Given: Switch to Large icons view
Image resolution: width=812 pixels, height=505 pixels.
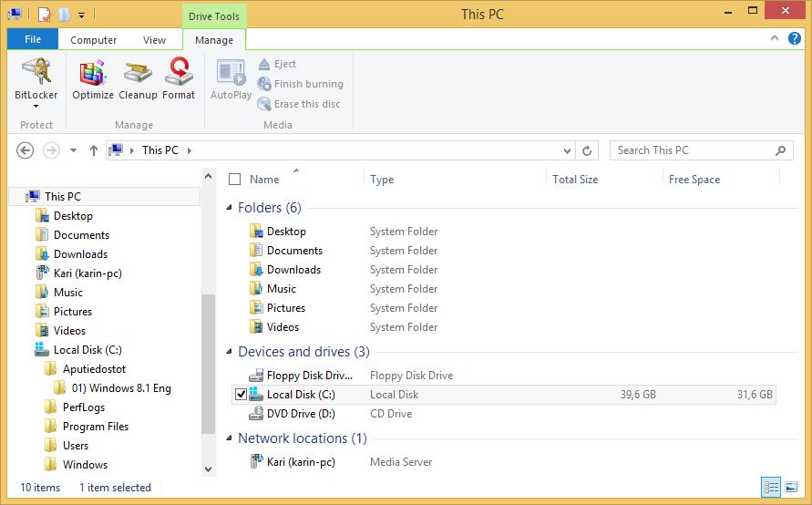Looking at the screenshot, I should tap(791, 487).
